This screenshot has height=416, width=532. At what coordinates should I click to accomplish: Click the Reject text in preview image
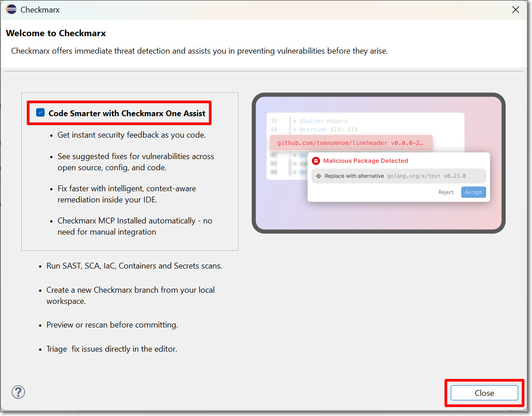pyautogui.click(x=446, y=192)
